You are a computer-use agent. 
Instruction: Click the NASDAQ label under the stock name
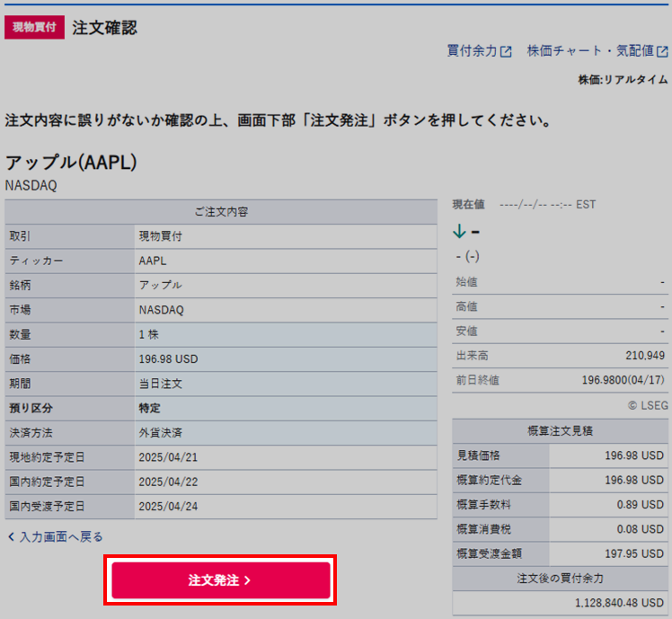[x=31, y=186]
